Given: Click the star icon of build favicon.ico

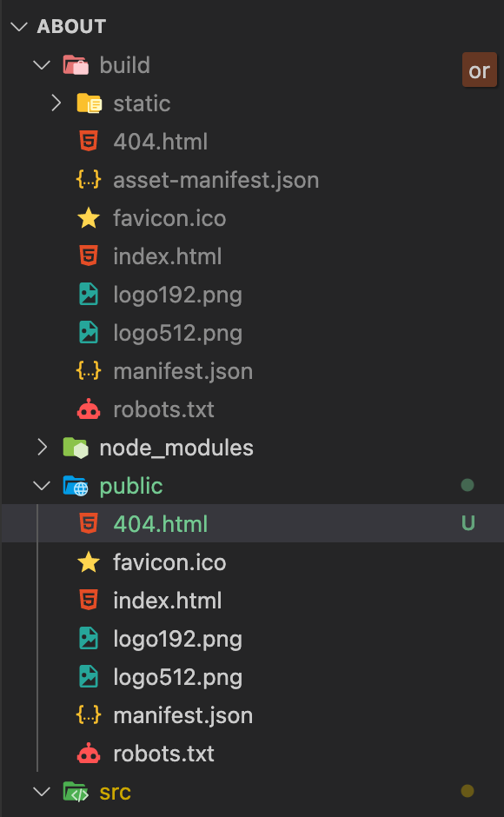Looking at the screenshot, I should (89, 218).
